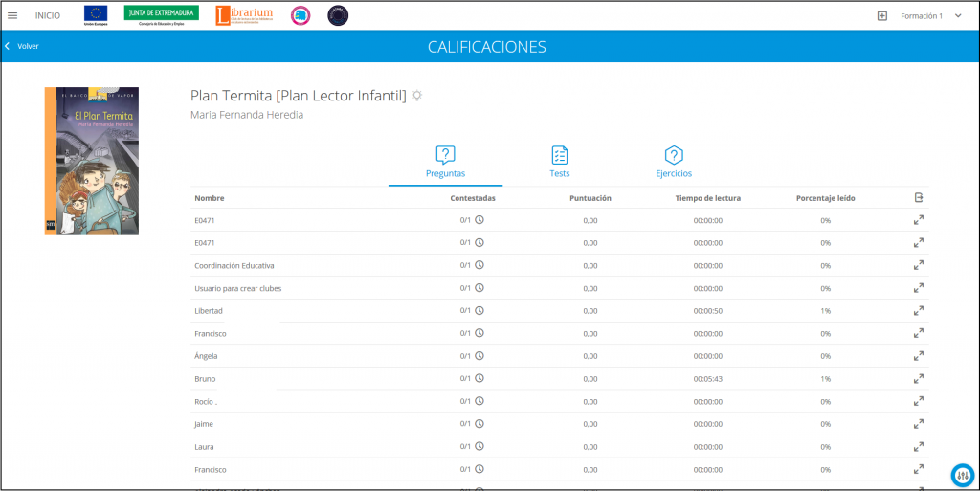980x491 pixels.
Task: Expand details for Jaime row
Action: (918, 424)
